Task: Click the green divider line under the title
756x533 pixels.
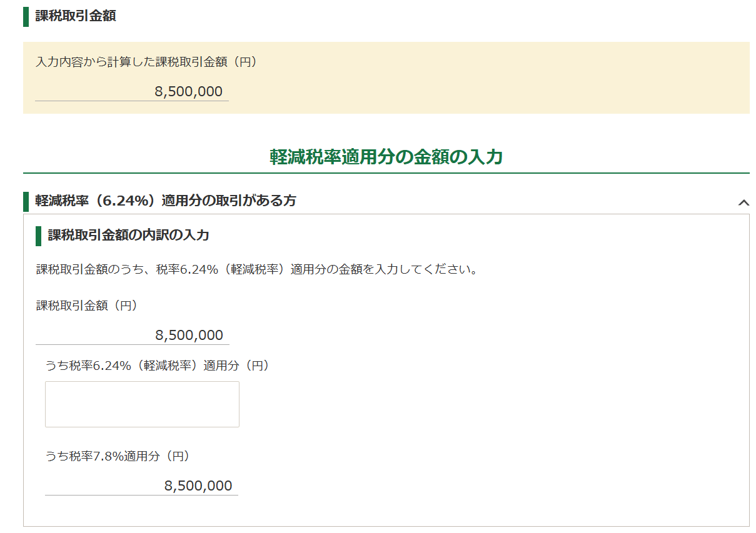Action: coord(386,172)
